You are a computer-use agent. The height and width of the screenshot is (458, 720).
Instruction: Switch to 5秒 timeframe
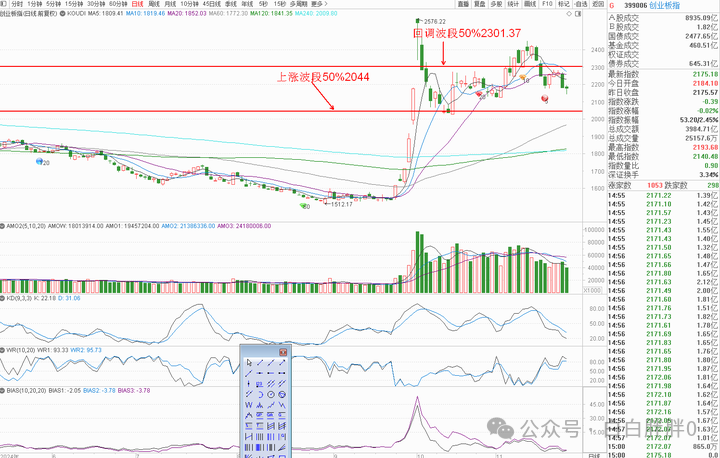(263, 4)
